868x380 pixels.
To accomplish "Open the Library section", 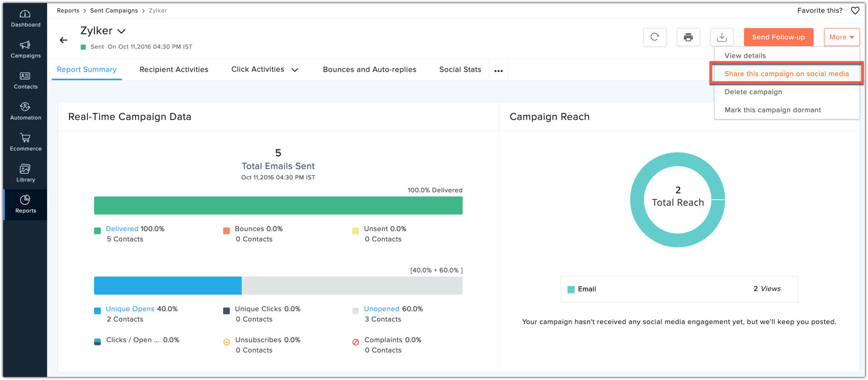I will (x=25, y=173).
